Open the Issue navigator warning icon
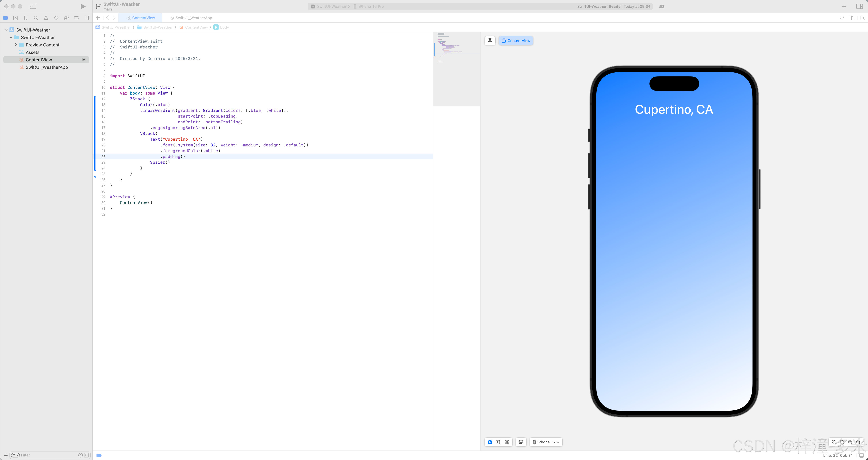The image size is (868, 460). 46,18
